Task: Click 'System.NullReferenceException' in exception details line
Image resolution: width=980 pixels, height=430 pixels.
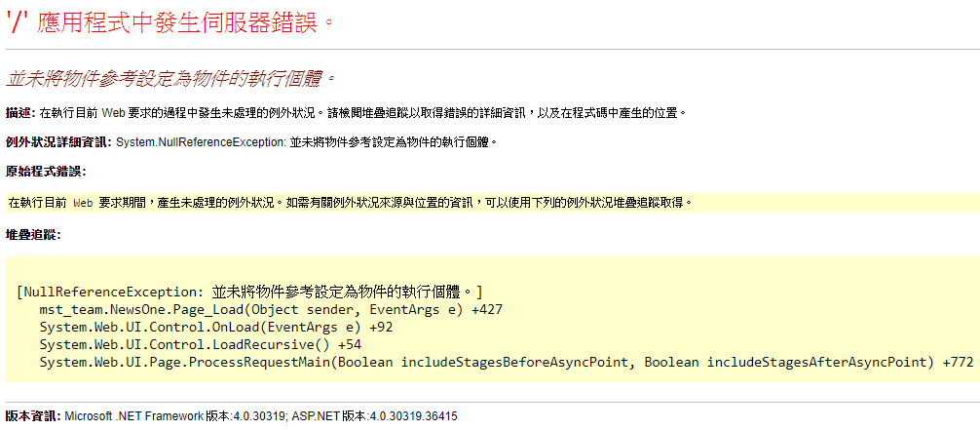Action: 201,142
